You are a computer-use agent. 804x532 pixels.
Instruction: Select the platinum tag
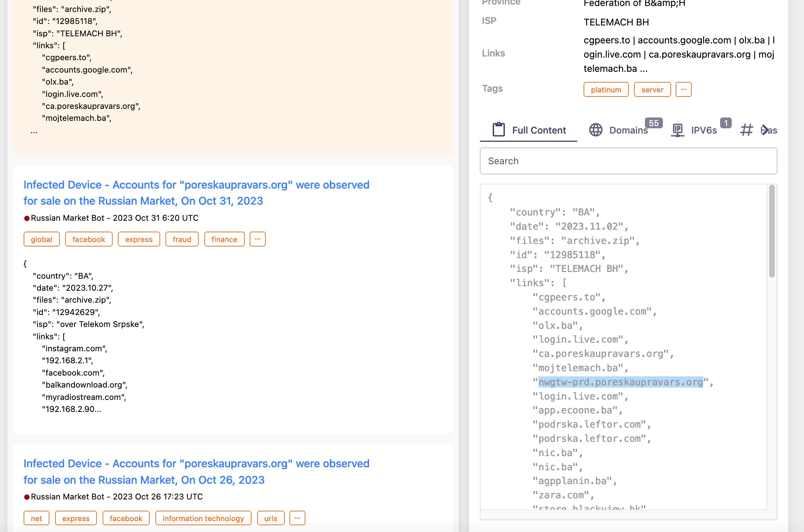606,90
